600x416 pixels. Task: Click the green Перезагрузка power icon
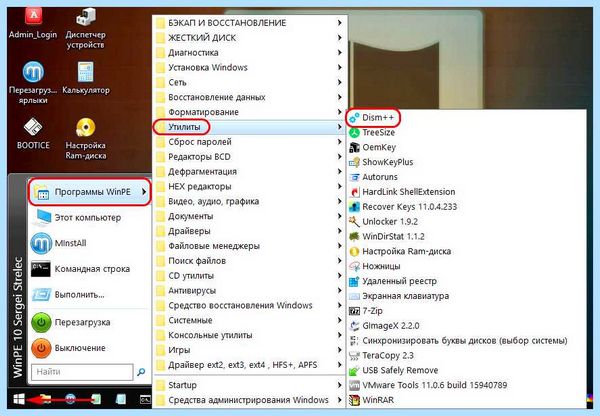(x=41, y=322)
